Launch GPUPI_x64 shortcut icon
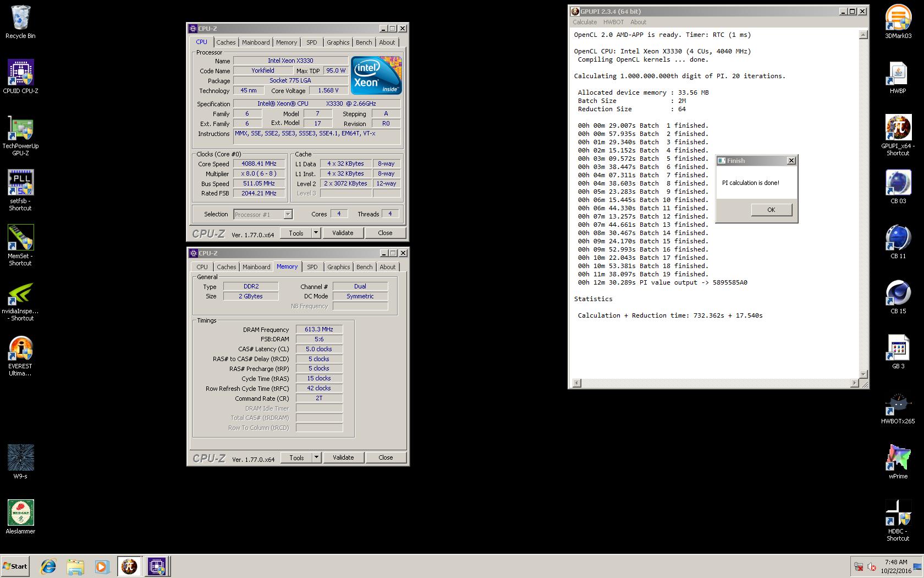 point(898,135)
